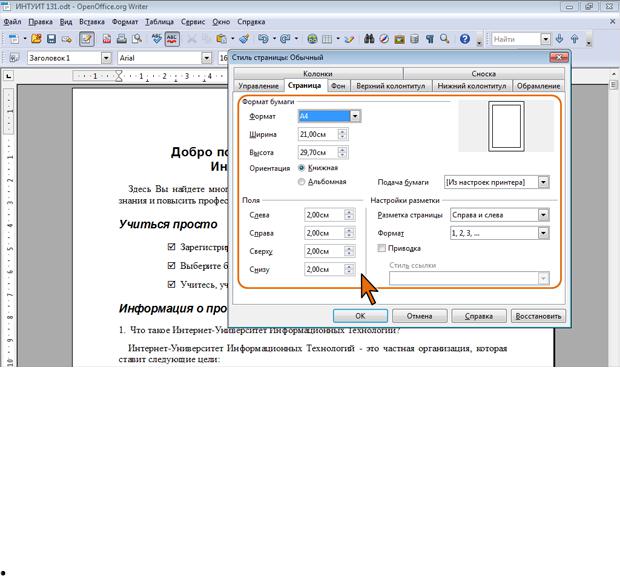620x580 pixels.
Task: Switch to the Колонки tab
Action: click(x=318, y=74)
